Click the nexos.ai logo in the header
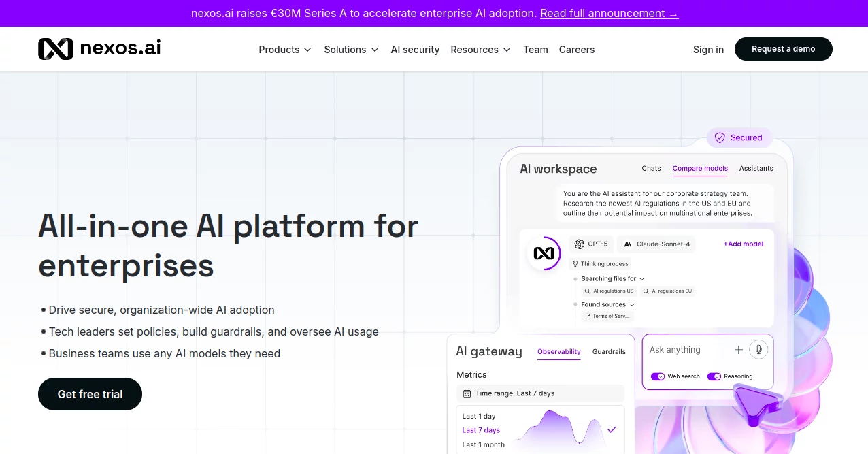The image size is (868, 454). coord(99,48)
